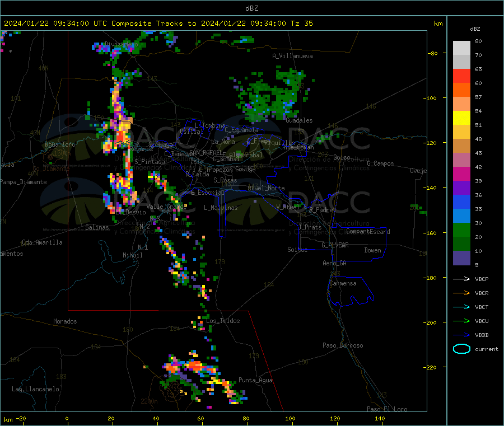Click the Paso_Barroso location label

[x=343, y=345]
